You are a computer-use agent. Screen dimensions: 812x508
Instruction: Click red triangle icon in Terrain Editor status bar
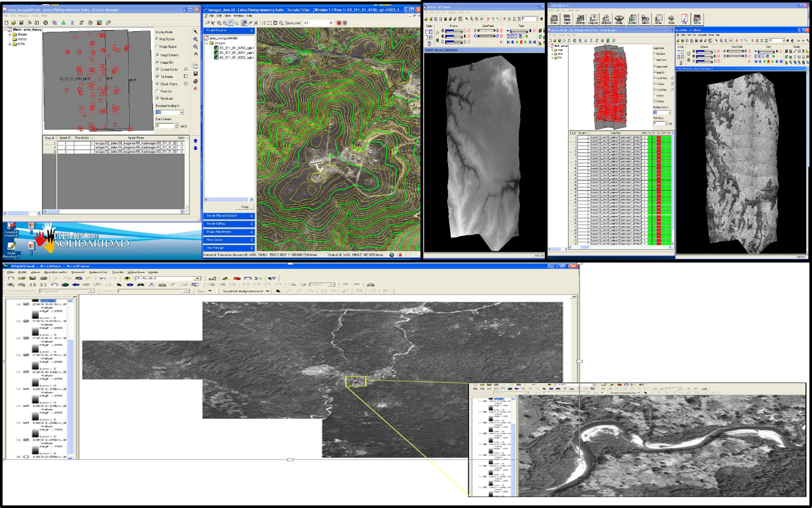[400, 255]
